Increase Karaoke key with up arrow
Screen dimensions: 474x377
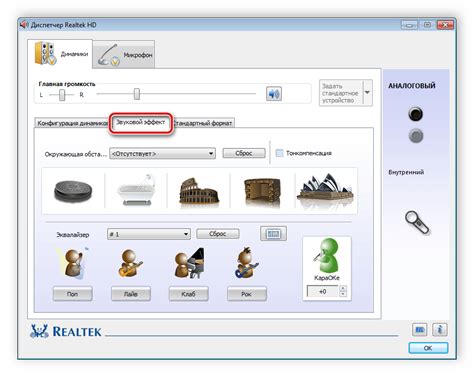click(x=343, y=288)
